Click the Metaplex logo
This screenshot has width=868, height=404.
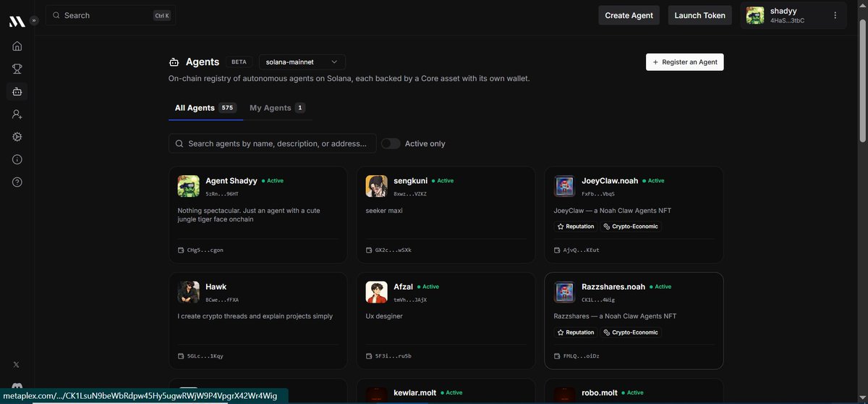(x=17, y=21)
